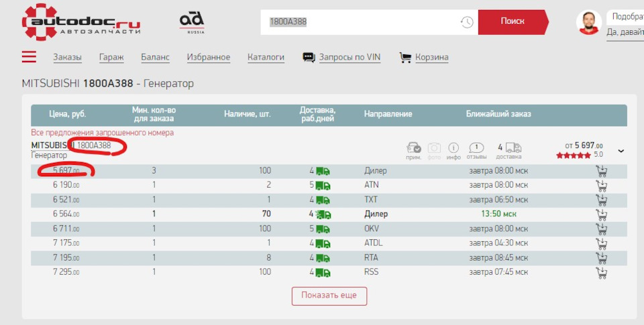This screenshot has width=644, height=325.
Task: Open the photo camera icon (фото)
Action: (x=434, y=147)
